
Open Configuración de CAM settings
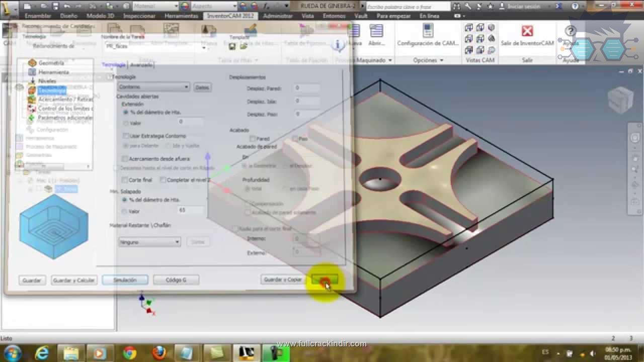click(x=428, y=35)
